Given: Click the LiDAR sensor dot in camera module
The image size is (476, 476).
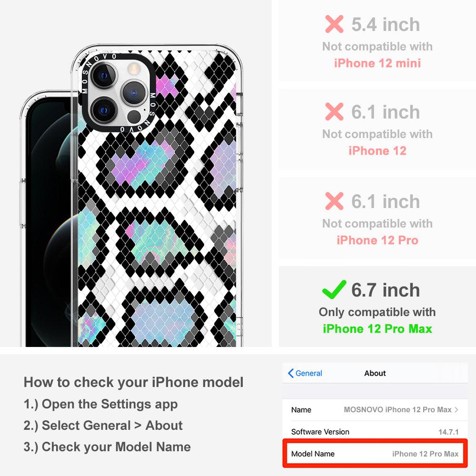Looking at the screenshot, I should pyautogui.click(x=134, y=117).
